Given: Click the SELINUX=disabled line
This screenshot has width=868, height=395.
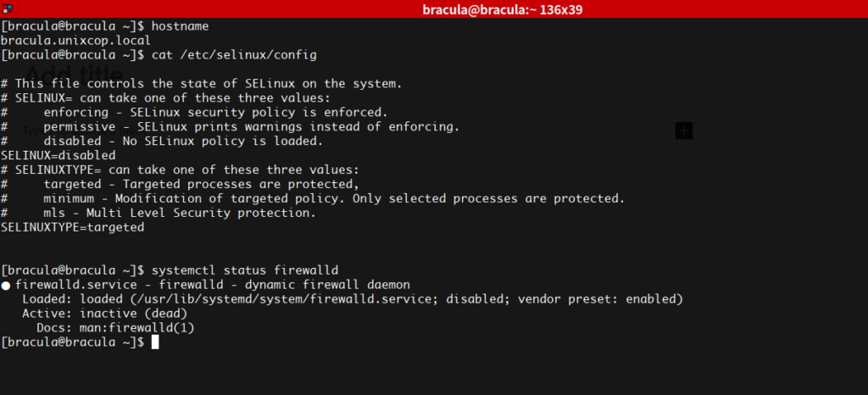Looking at the screenshot, I should (58, 155).
